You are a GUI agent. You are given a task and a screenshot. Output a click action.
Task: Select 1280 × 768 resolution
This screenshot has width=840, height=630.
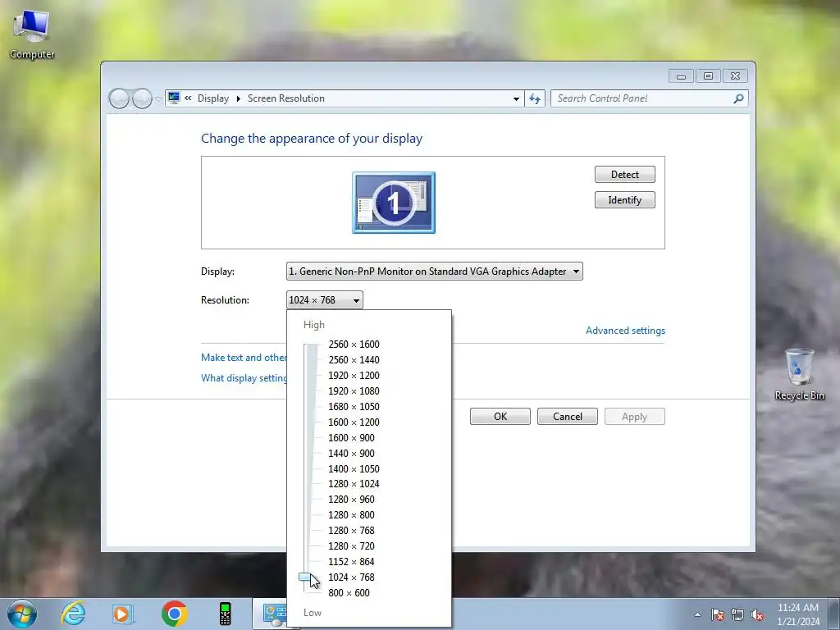351,531
